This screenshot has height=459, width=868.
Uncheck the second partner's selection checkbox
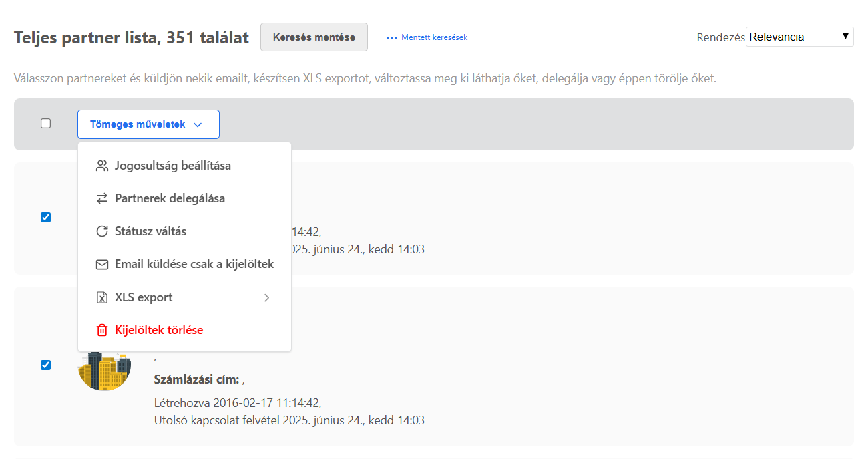click(45, 365)
